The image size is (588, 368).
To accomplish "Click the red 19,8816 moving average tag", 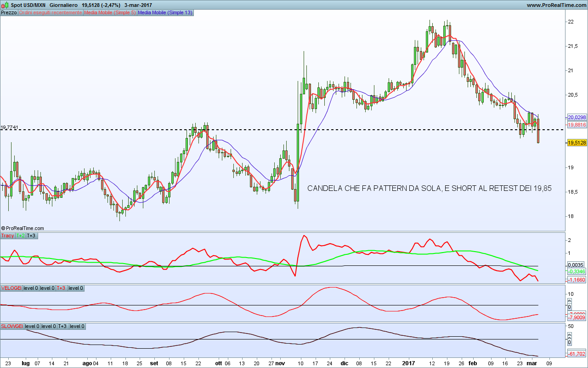I will pos(577,125).
